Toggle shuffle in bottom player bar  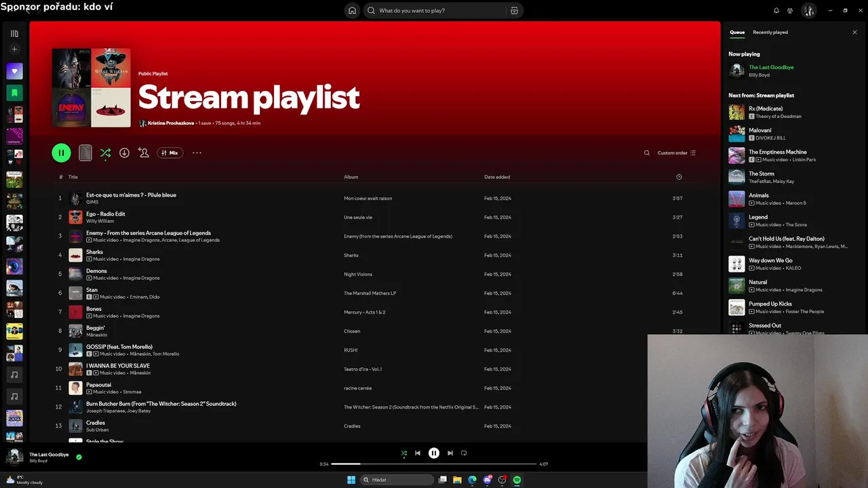tap(404, 453)
